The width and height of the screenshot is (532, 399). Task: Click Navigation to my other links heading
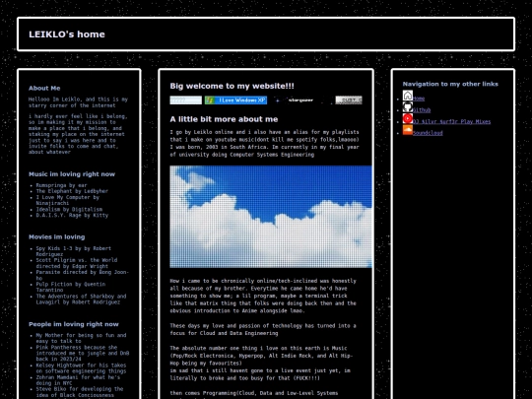(450, 84)
